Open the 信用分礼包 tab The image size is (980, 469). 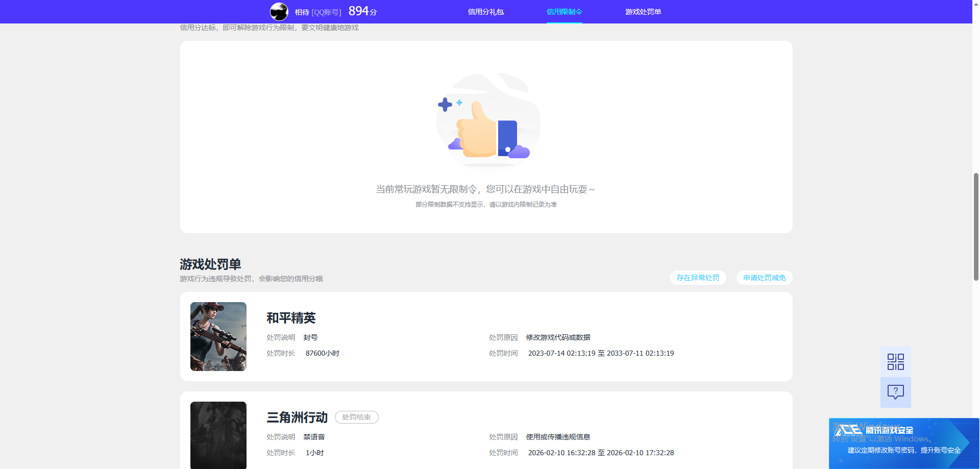click(x=485, y=12)
